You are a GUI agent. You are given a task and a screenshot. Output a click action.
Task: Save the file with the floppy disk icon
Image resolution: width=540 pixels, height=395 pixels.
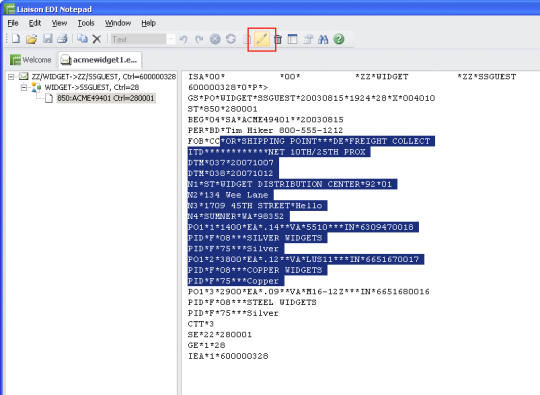48,39
